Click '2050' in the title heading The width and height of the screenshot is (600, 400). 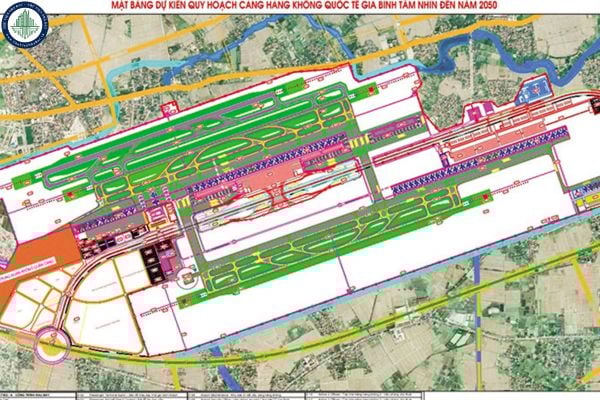coord(490,7)
